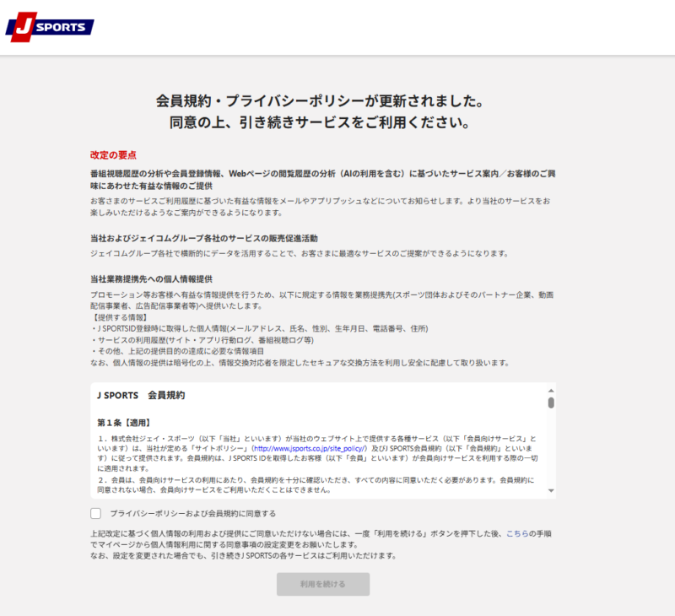Check the privacy policy and terms agreement checkbox
This screenshot has width=675, height=616.
pyautogui.click(x=96, y=513)
